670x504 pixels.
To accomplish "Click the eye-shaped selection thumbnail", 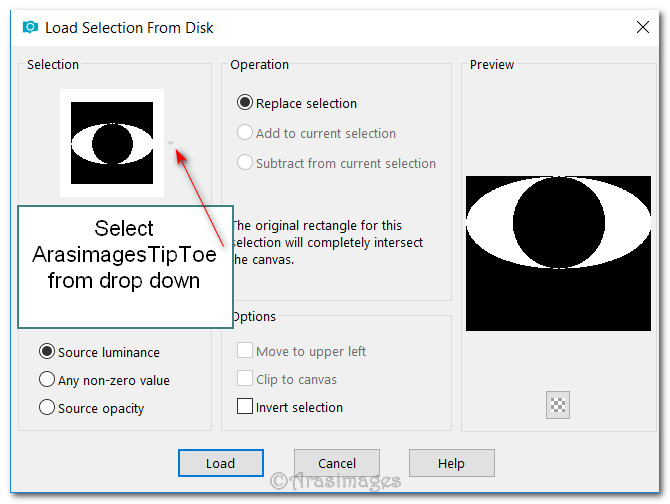I will [111, 143].
